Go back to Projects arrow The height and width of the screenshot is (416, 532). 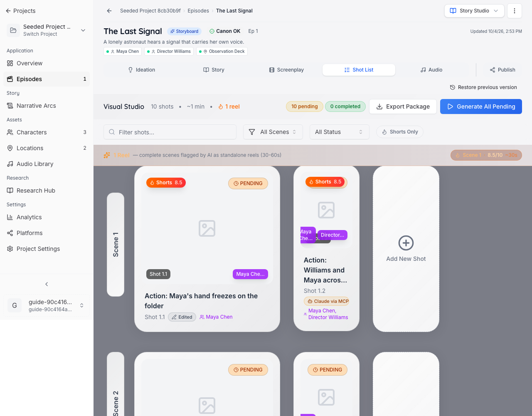tap(8, 11)
